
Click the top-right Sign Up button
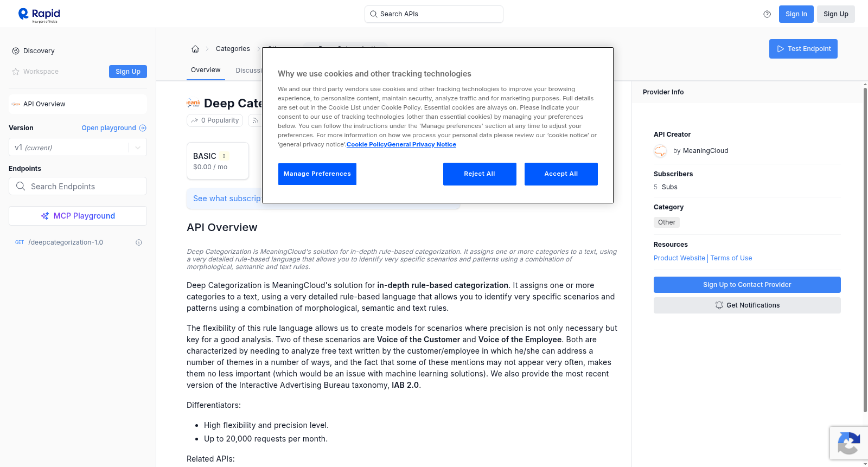click(x=835, y=14)
